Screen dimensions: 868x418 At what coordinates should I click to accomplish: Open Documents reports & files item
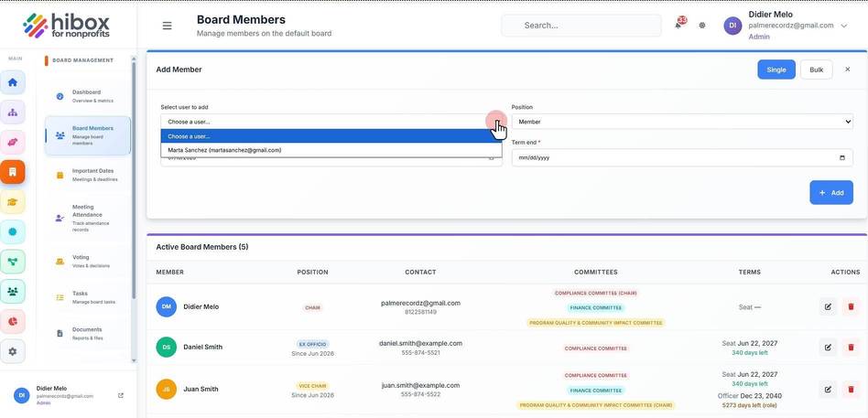tap(88, 333)
